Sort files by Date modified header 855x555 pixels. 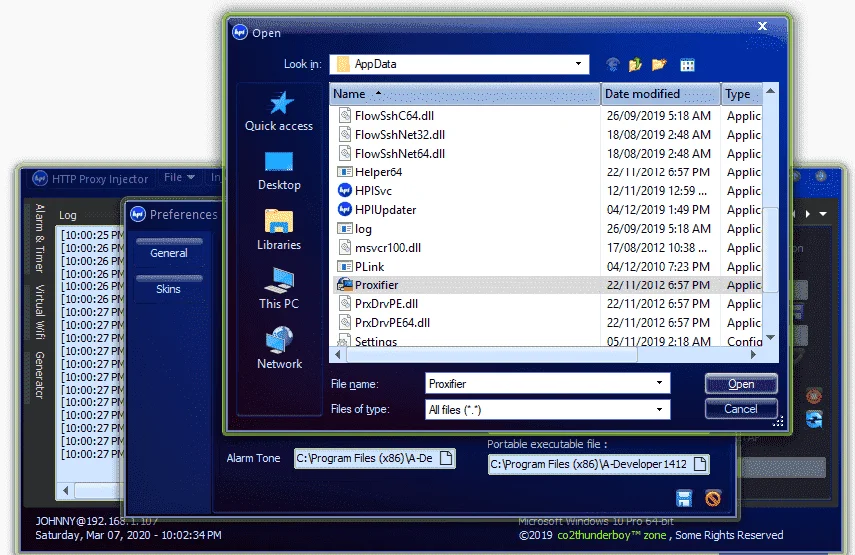click(x=660, y=94)
